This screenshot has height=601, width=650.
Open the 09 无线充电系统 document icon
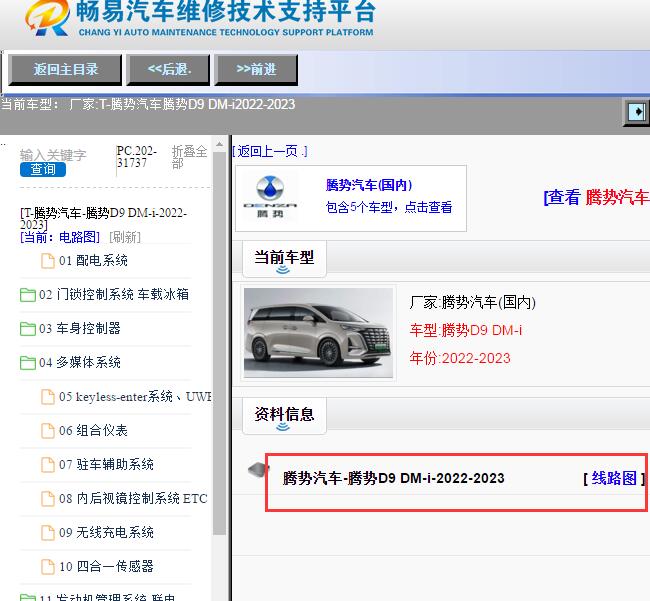coord(48,533)
